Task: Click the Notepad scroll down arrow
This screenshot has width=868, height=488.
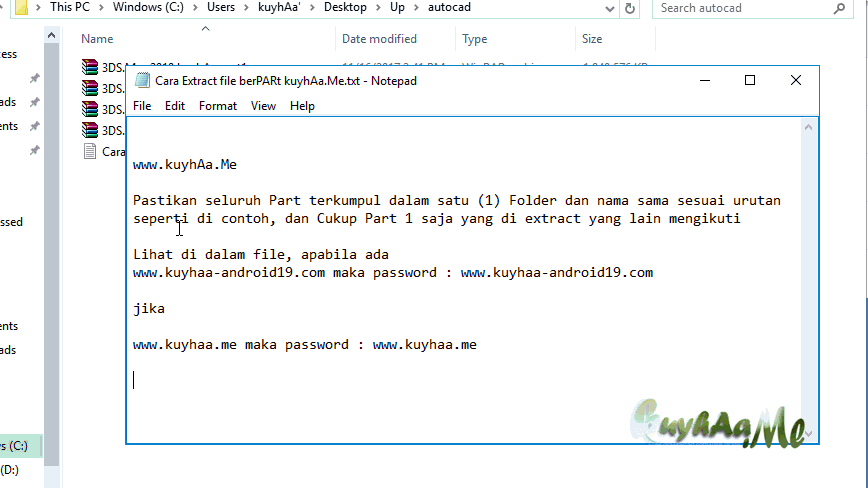Action: click(808, 434)
